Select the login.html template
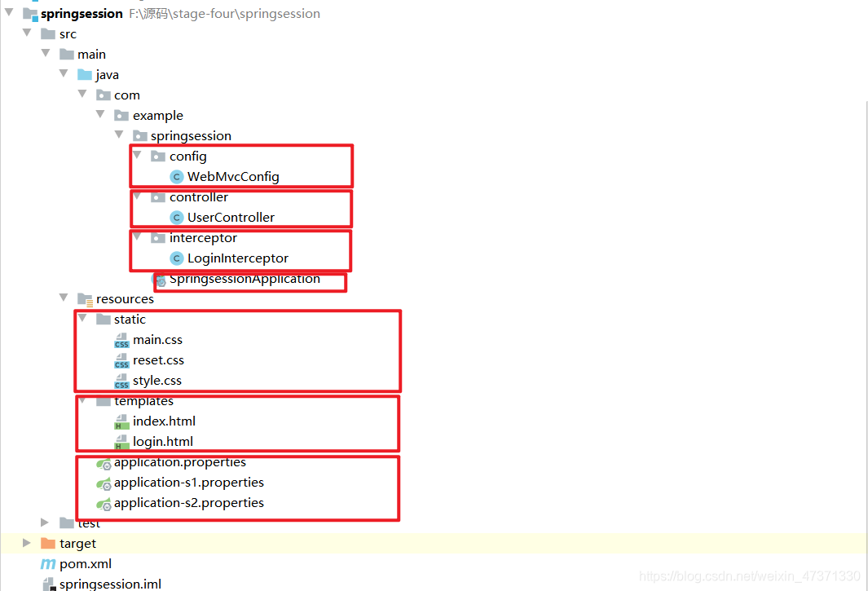868x591 pixels. coord(163,442)
